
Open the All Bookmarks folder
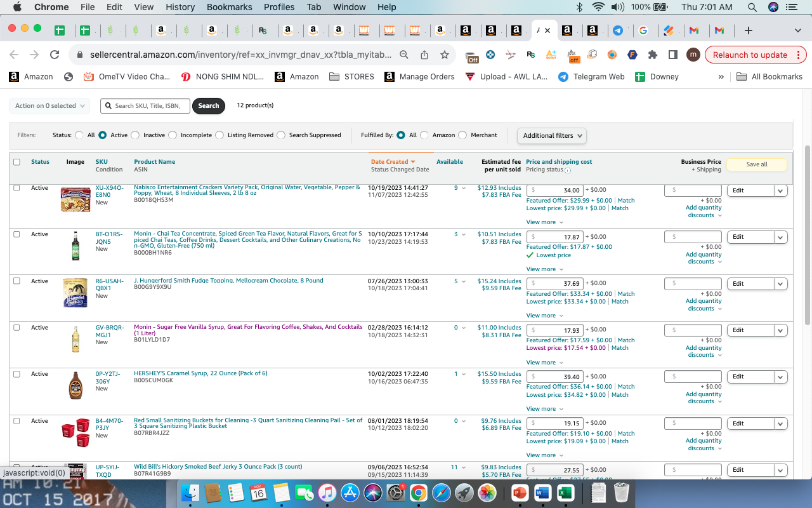(x=769, y=76)
